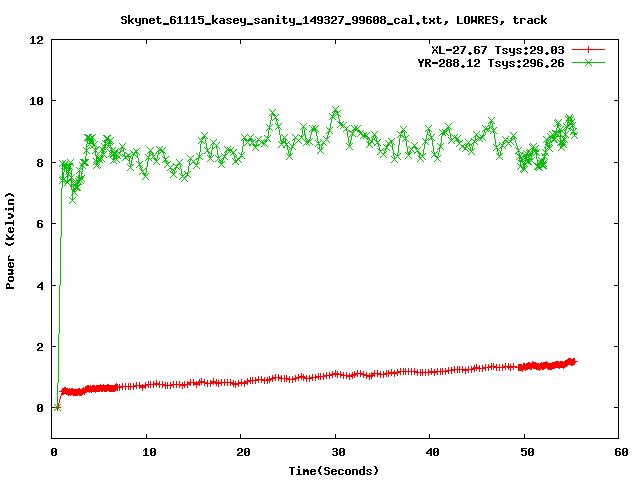
Task: Click the plot title text at top
Action: tap(333, 19)
